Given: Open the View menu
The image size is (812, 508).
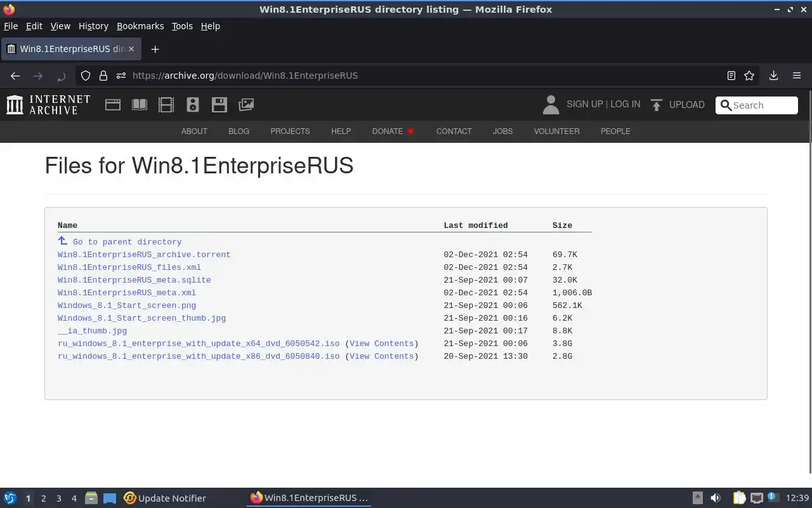Looking at the screenshot, I should pyautogui.click(x=60, y=26).
